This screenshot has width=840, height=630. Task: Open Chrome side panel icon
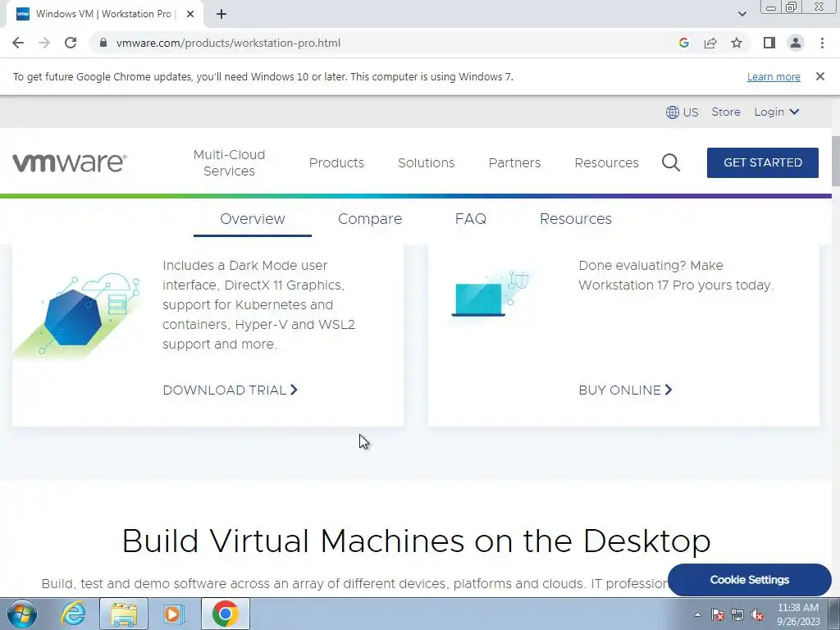[769, 43]
